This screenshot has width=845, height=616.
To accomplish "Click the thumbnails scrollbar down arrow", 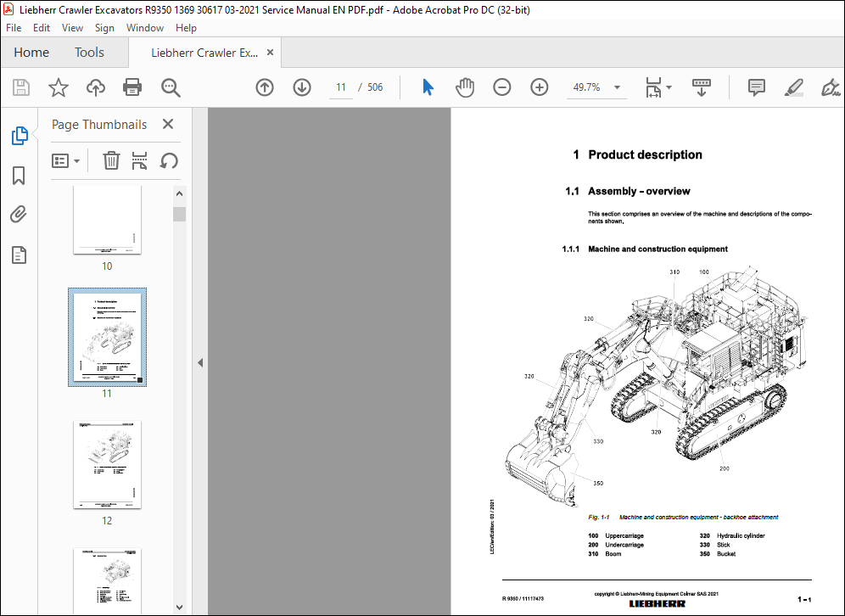I will click(180, 608).
